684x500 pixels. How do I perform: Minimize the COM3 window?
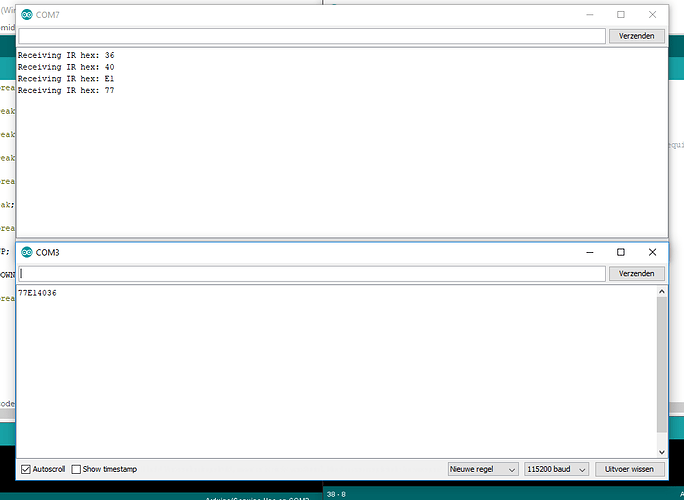[x=590, y=252]
